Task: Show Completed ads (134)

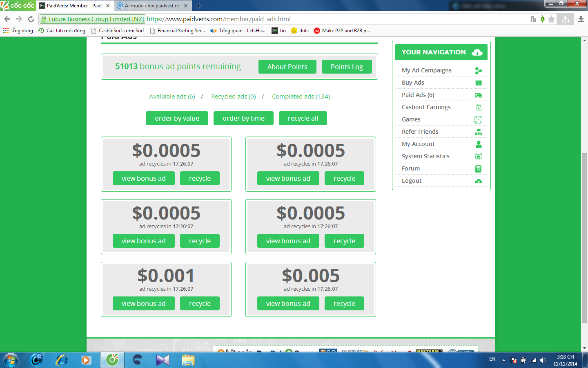Action: 301,96
